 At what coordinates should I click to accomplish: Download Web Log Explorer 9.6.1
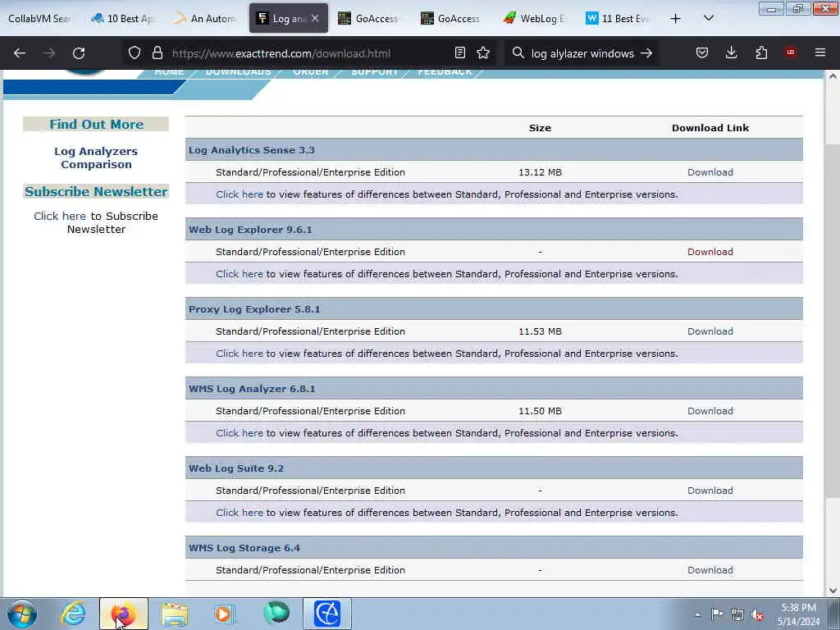[710, 251]
